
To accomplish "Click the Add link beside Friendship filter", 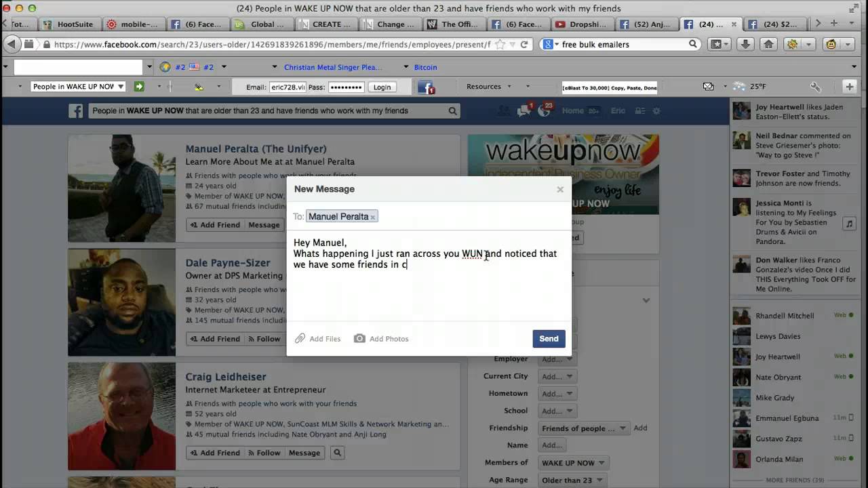I will click(x=640, y=428).
